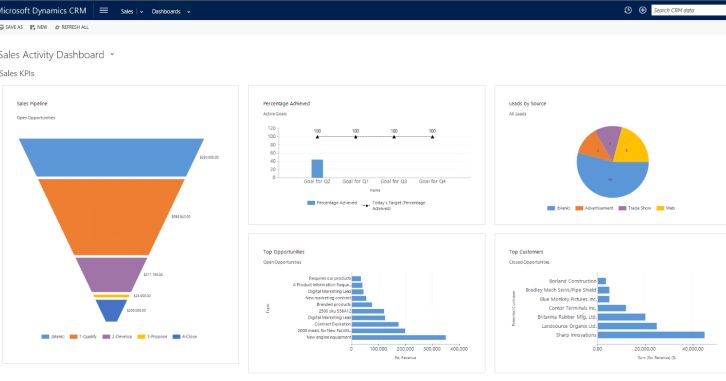
Task: Open the Sales menu in navigation bar
Action: [127, 11]
